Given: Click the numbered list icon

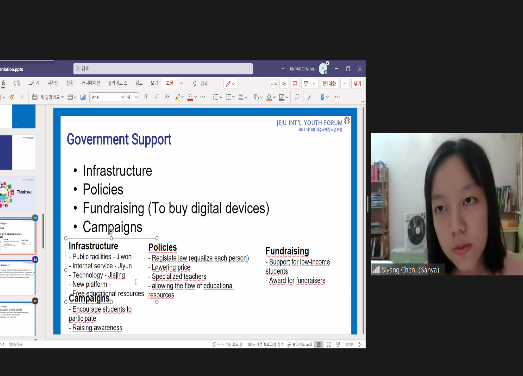Looking at the screenshot, I should click(x=229, y=97).
